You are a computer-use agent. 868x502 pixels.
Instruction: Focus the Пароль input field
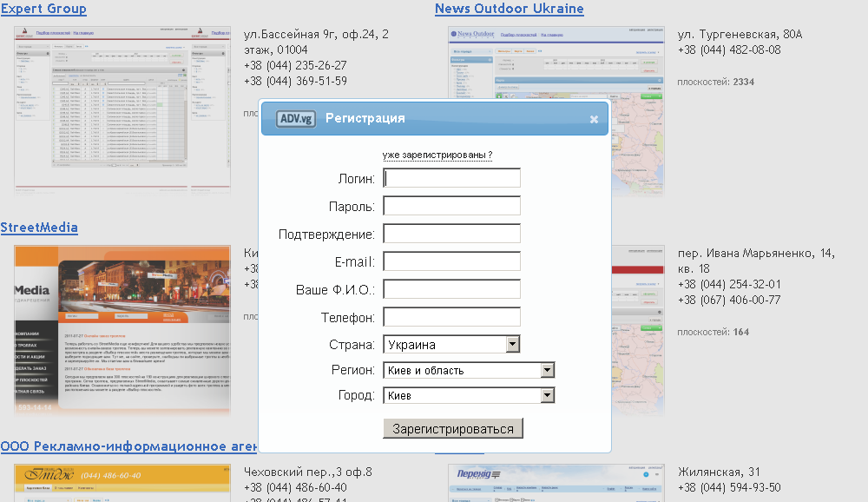coord(451,206)
